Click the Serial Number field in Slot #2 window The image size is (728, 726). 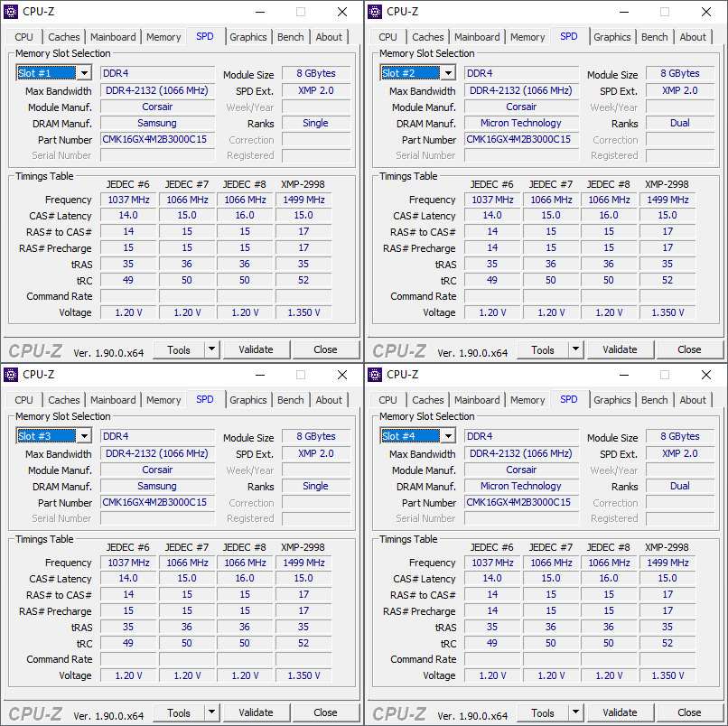click(522, 155)
